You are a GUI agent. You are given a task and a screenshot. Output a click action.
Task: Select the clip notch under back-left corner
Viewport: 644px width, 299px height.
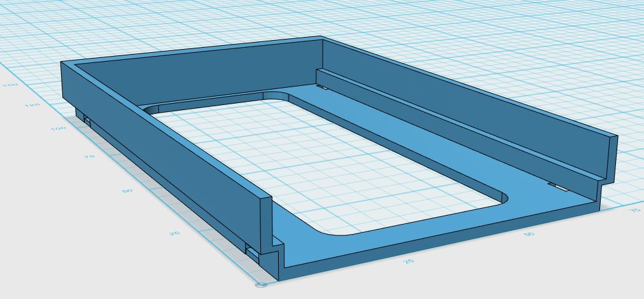[x=87, y=120]
